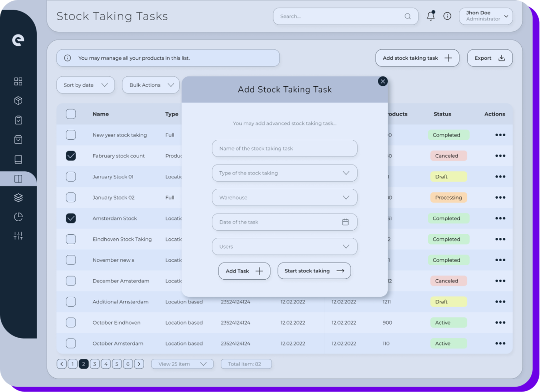Open the dashboard grid icon in sidebar
The height and width of the screenshot is (392, 540).
coord(18,81)
